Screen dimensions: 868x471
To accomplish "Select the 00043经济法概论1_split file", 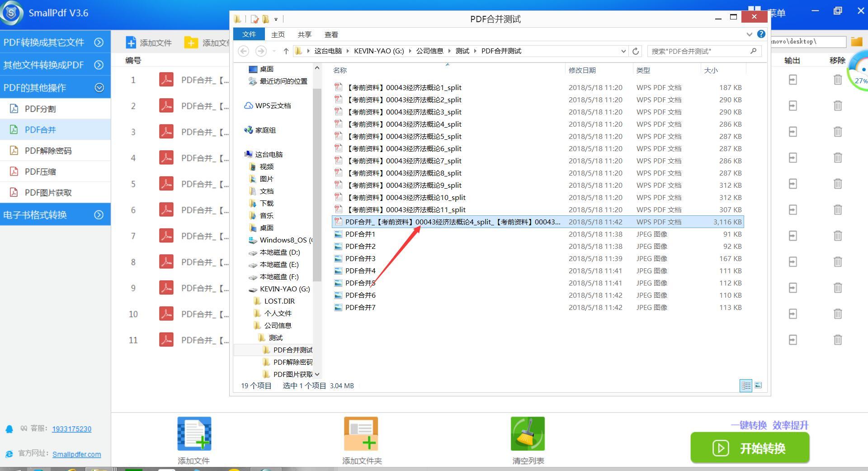I will click(404, 87).
